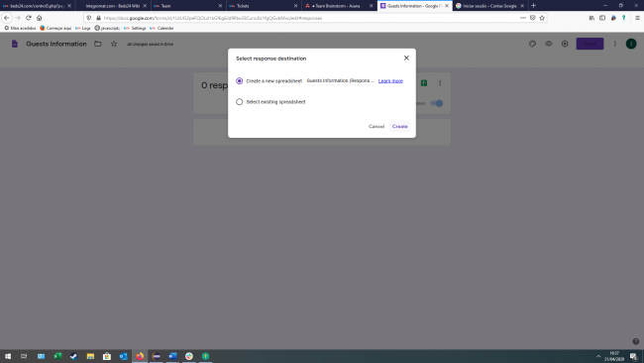644x363 pixels.
Task: Open the move to folder icon
Action: [x=98, y=44]
